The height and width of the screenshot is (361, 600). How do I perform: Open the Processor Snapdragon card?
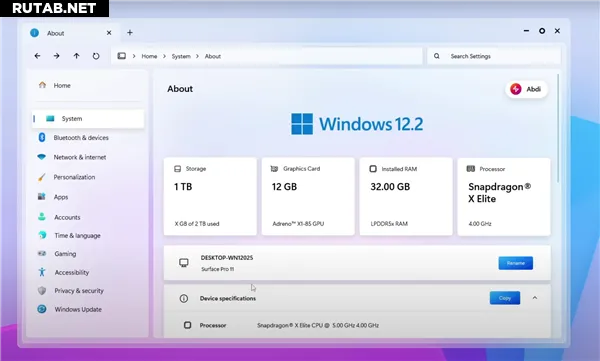coord(504,196)
